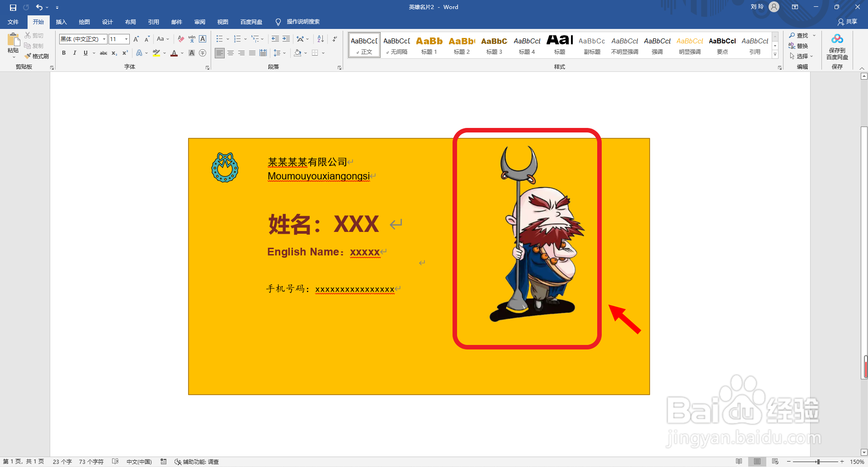Open the Change Case (Aa) dropdown
The image size is (868, 467).
point(163,39)
